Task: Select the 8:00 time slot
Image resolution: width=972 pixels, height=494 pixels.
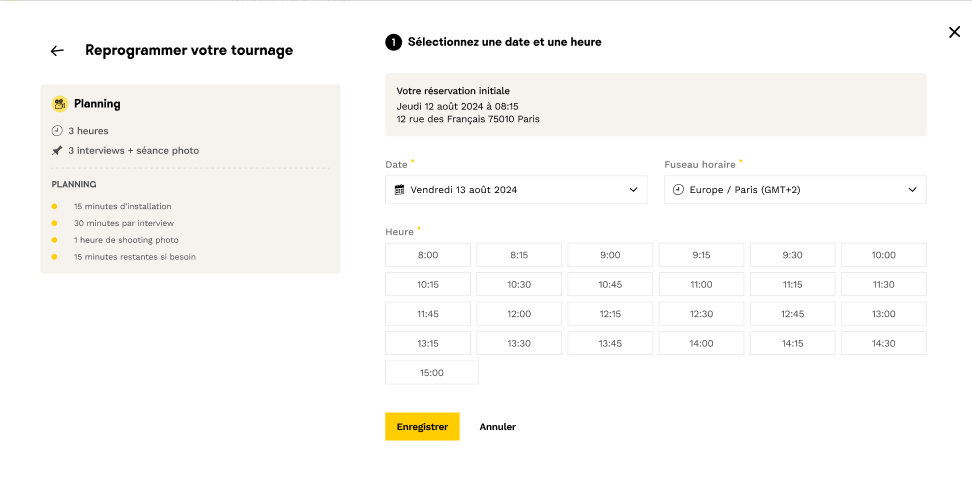Action: point(427,255)
